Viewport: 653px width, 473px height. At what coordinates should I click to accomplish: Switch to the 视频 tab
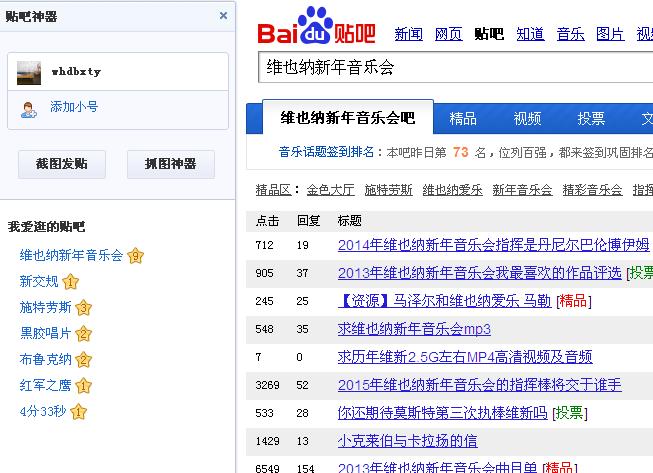pyautogui.click(x=527, y=119)
